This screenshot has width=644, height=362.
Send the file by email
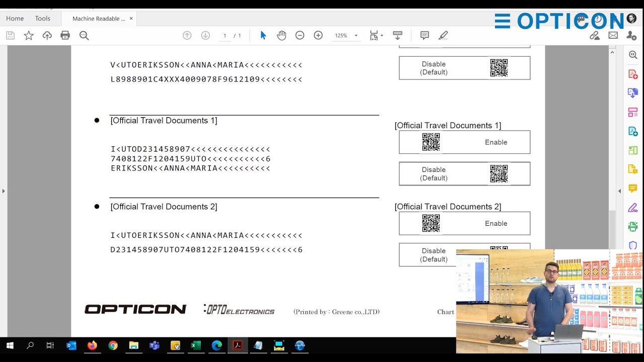613,35
